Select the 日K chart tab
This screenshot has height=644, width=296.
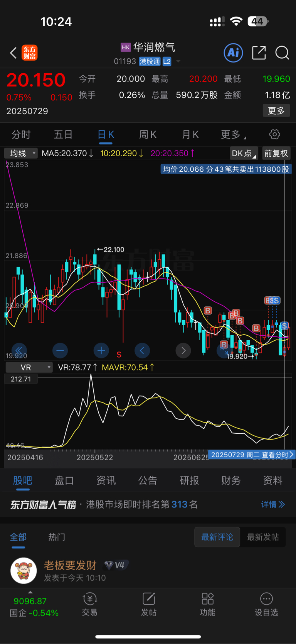tap(106, 134)
